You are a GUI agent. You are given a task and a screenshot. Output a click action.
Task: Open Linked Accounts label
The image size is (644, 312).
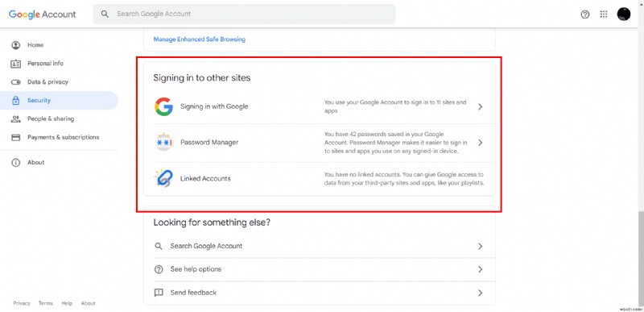(x=205, y=178)
